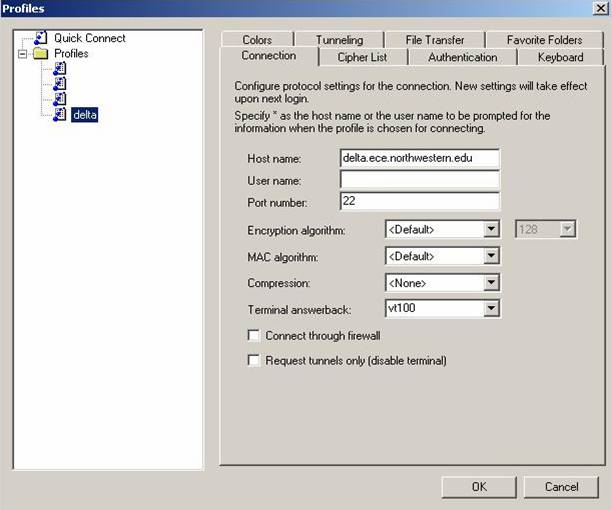The image size is (612, 510).
Task: Enable Connect through firewall checkbox
Action: click(254, 336)
